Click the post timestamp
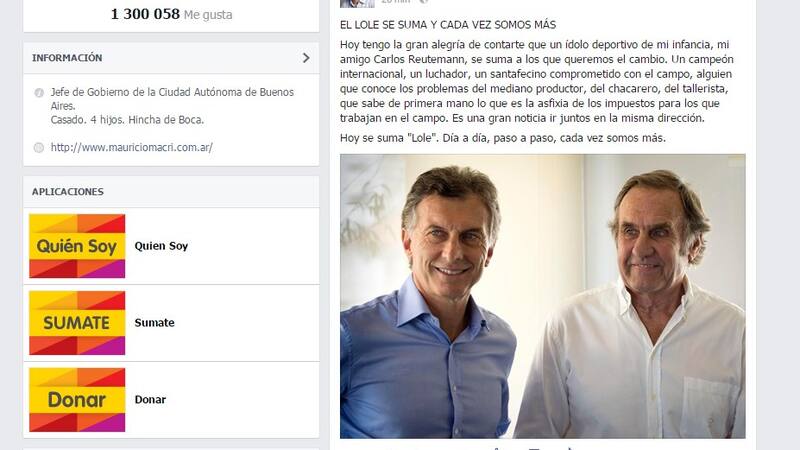Screen dimensions: 800x450 (395, 2)
